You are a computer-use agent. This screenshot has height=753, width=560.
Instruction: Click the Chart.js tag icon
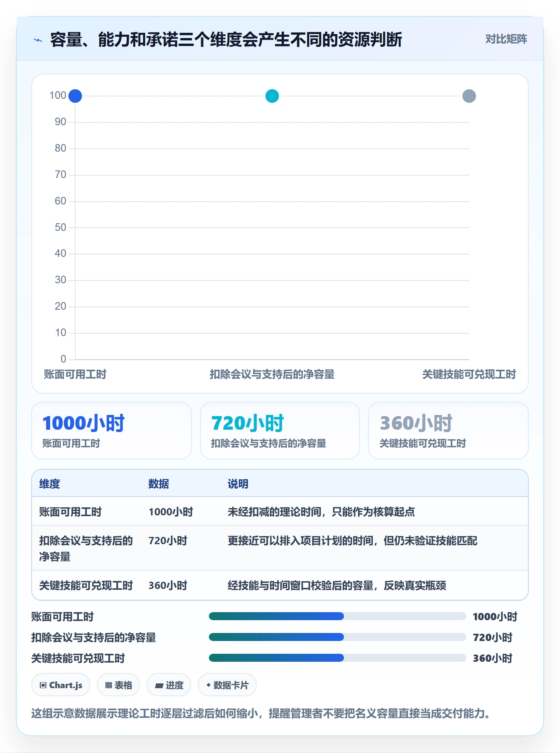pyautogui.click(x=43, y=685)
